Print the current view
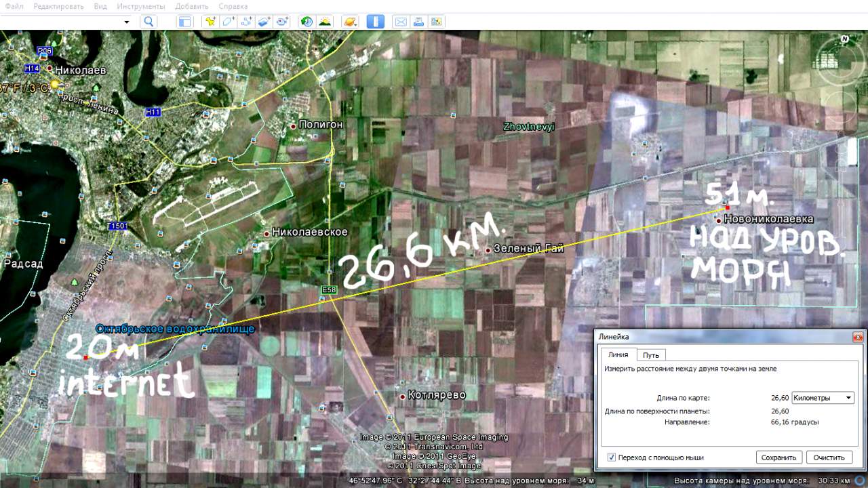868x488 pixels. point(418,22)
